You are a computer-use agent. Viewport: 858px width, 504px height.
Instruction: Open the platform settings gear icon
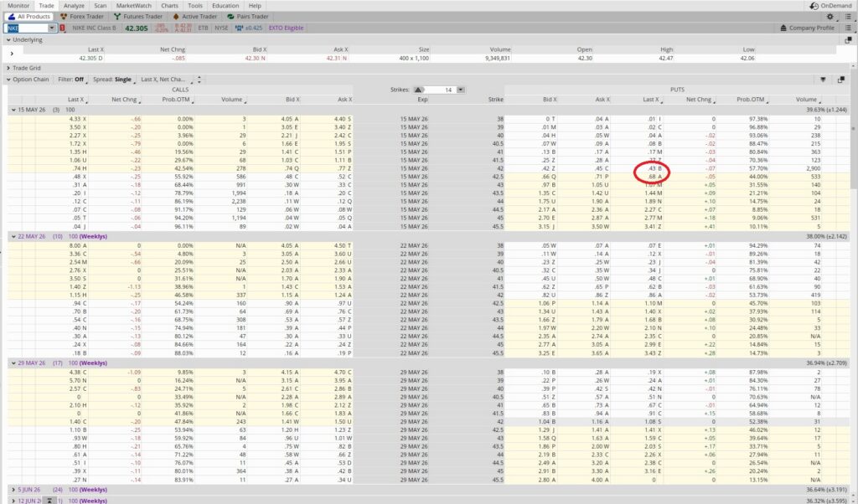tap(830, 17)
